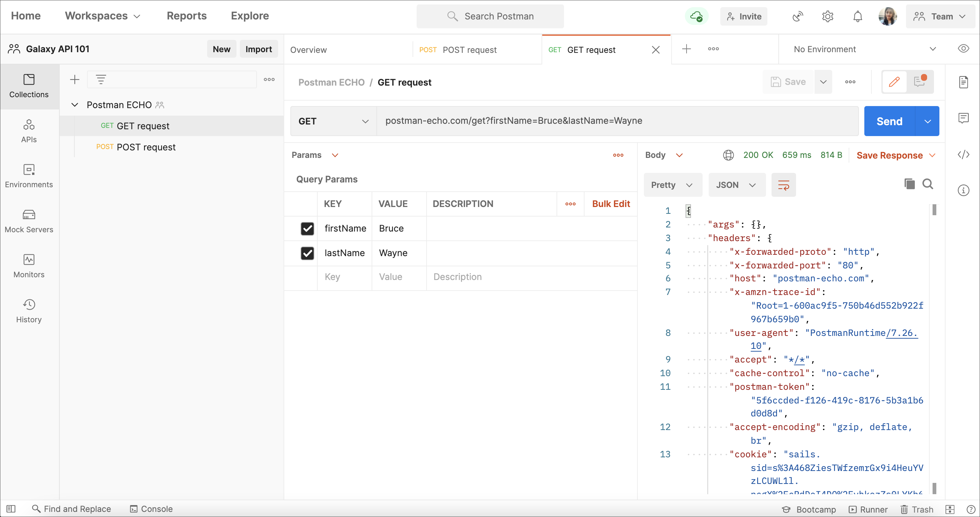
Task: Open the request info icon
Action: coord(963,190)
